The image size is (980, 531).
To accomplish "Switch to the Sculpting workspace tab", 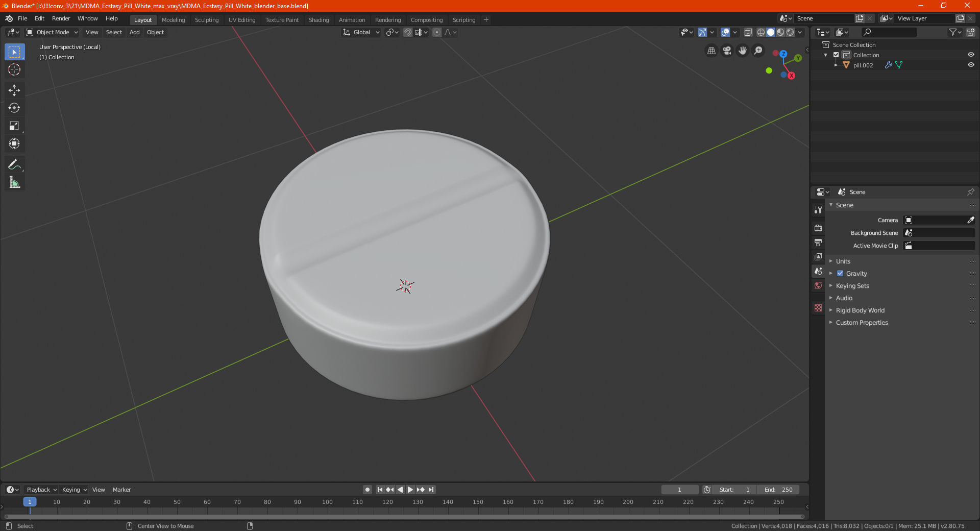I will pos(207,20).
